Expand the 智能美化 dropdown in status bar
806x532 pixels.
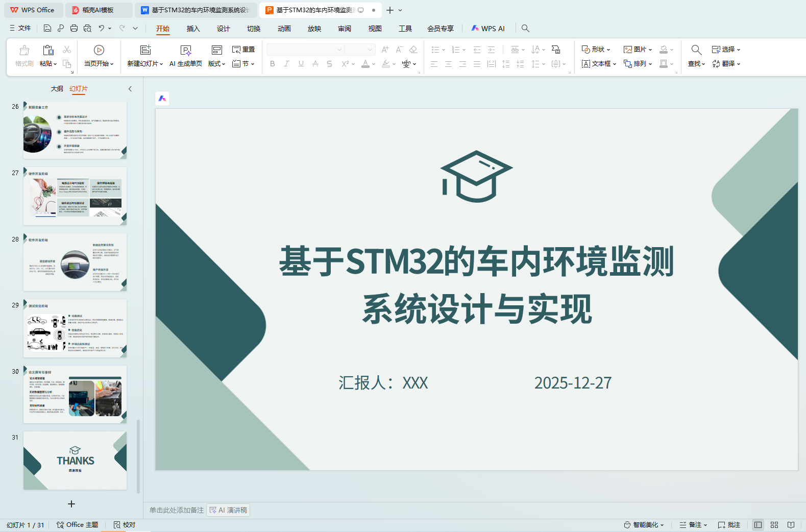pyautogui.click(x=644, y=525)
